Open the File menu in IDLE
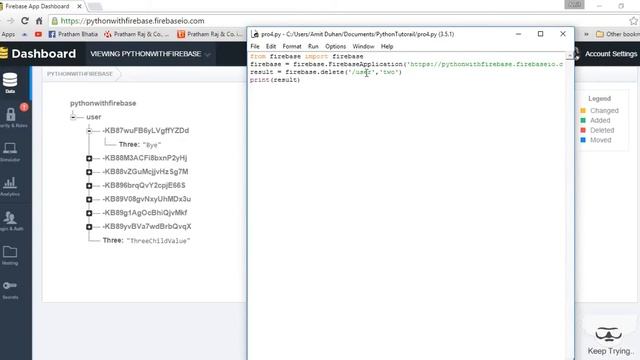Viewport: 640px width, 360px height. click(255, 47)
